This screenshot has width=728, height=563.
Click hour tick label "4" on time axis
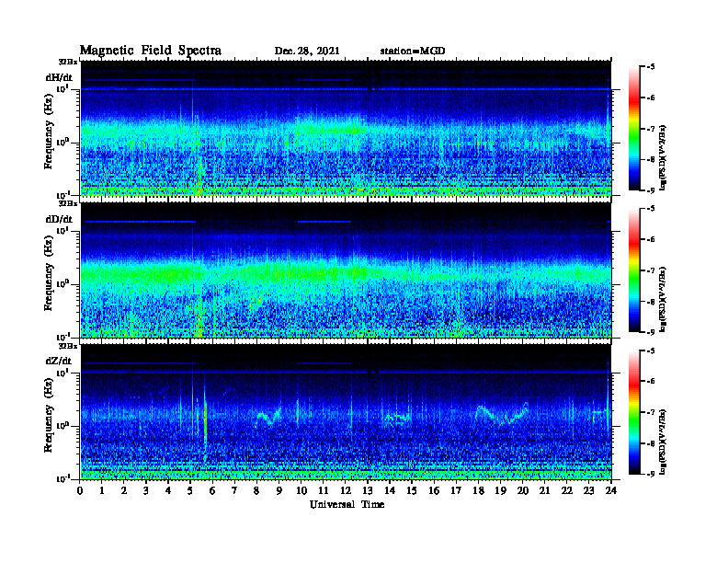pos(168,490)
